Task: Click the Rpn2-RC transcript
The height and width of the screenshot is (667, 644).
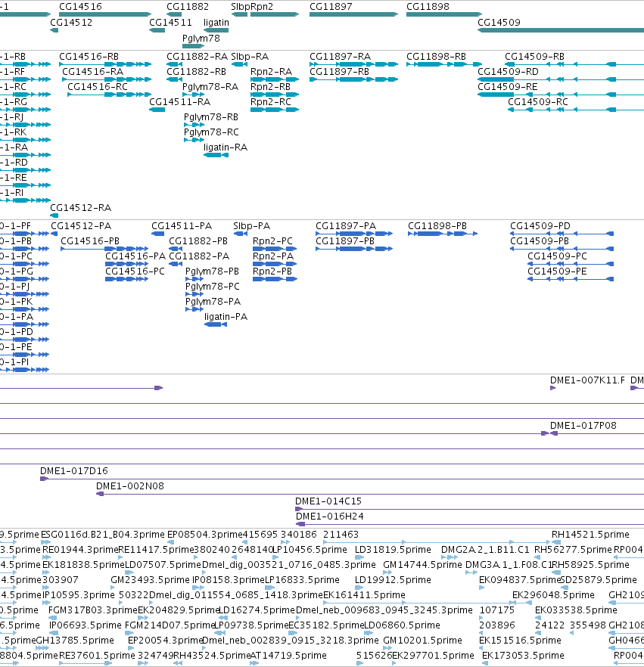Action: (271, 102)
